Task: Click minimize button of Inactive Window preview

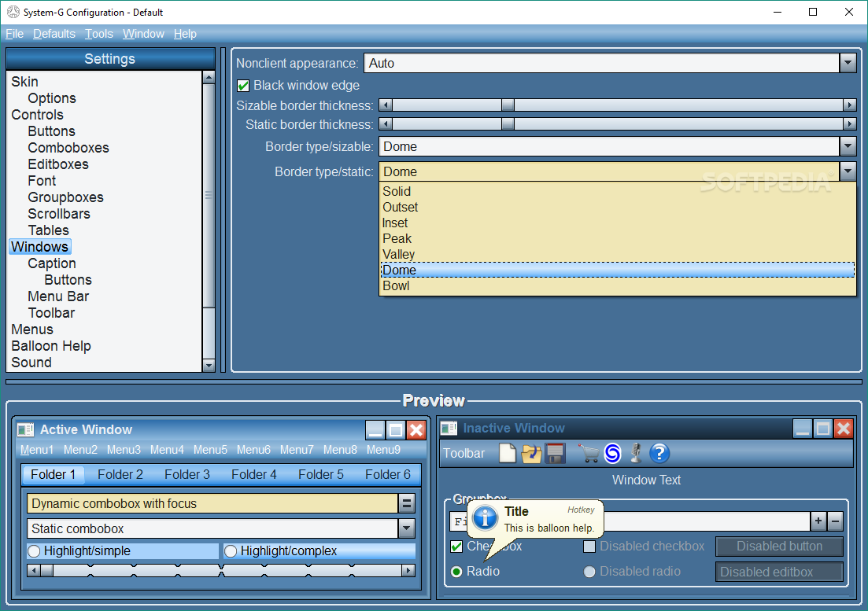Action: coord(803,428)
